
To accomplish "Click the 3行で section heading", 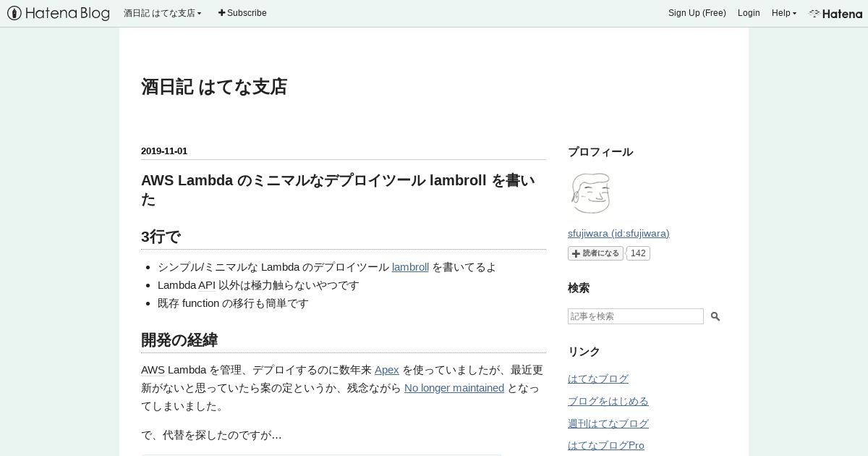I will click(161, 237).
